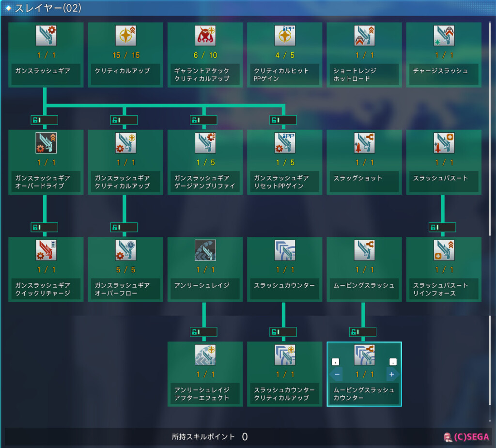Select the ショートレンジホットロード skill icon
496x448 pixels.
[x=364, y=35]
